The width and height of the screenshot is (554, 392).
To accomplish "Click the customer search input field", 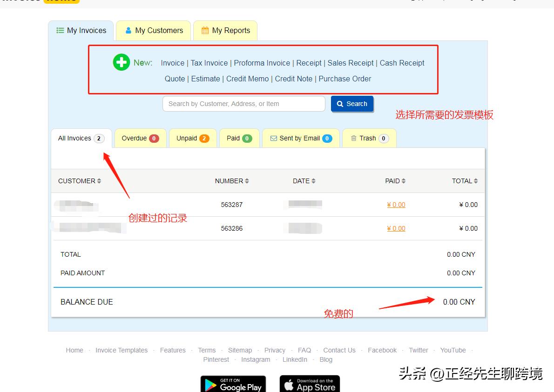I will (x=243, y=104).
